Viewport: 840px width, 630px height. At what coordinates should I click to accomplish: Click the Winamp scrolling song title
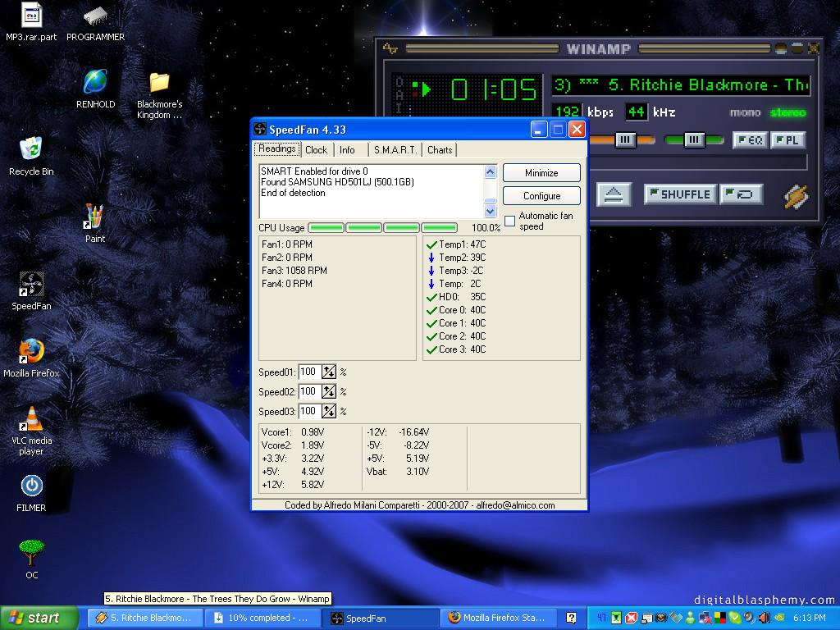[x=680, y=85]
